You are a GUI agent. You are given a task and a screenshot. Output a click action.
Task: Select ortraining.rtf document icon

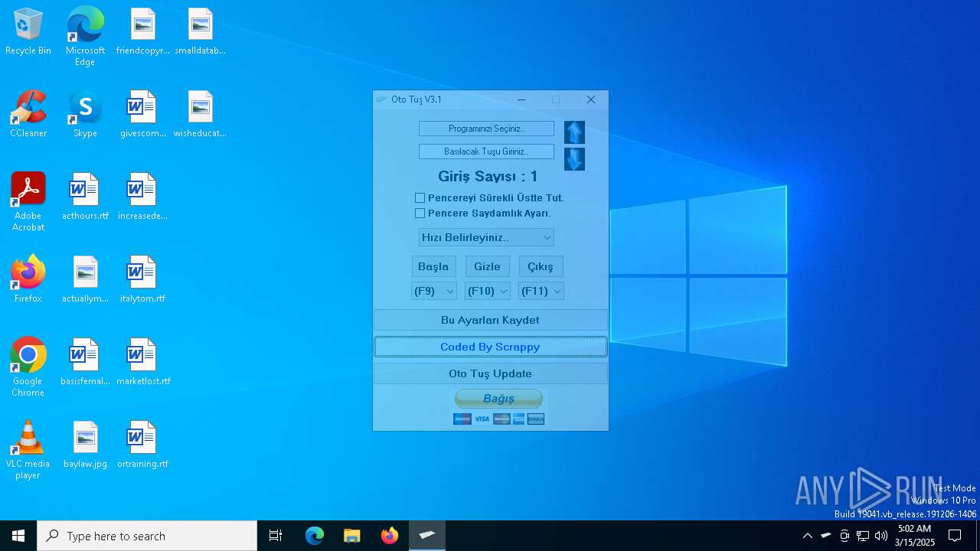(142, 445)
